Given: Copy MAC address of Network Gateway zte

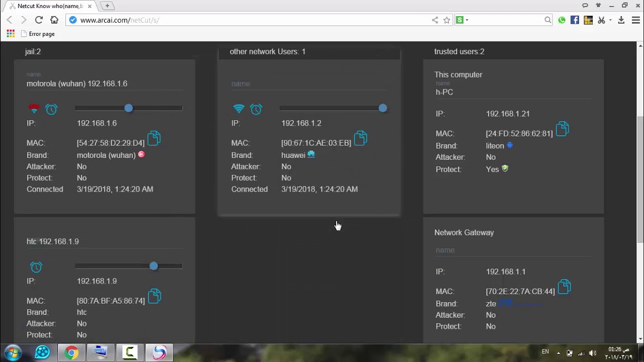Looking at the screenshot, I should click(x=564, y=287).
